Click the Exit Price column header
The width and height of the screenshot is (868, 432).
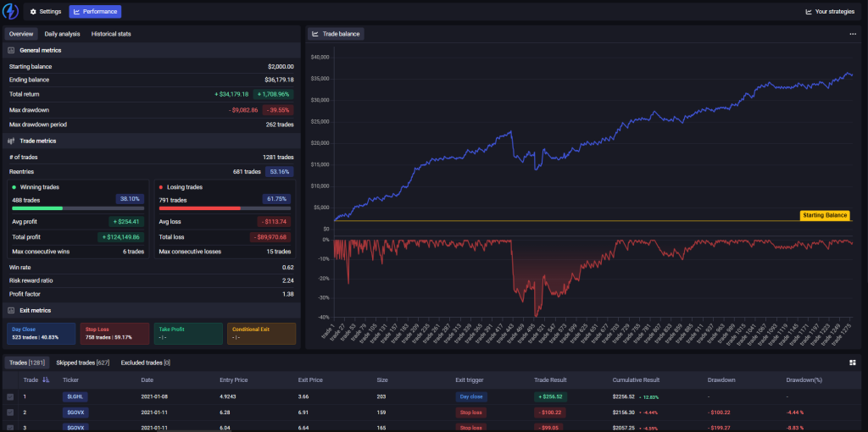[310, 380]
